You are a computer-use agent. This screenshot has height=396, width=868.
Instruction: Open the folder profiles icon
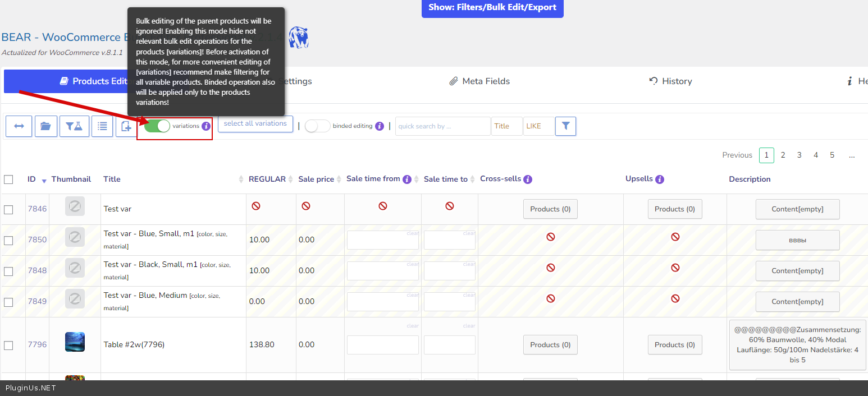pyautogui.click(x=46, y=126)
